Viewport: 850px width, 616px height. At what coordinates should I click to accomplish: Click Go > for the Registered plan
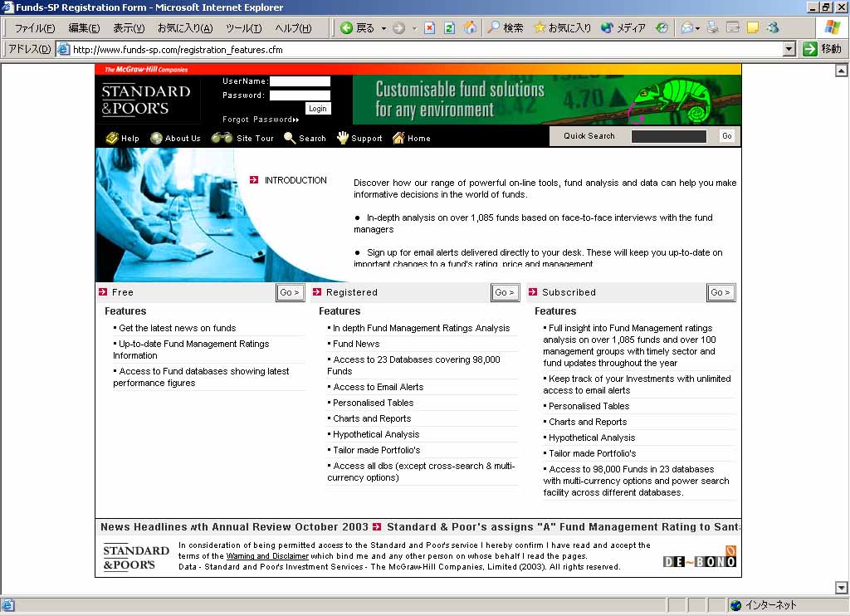pyautogui.click(x=505, y=292)
